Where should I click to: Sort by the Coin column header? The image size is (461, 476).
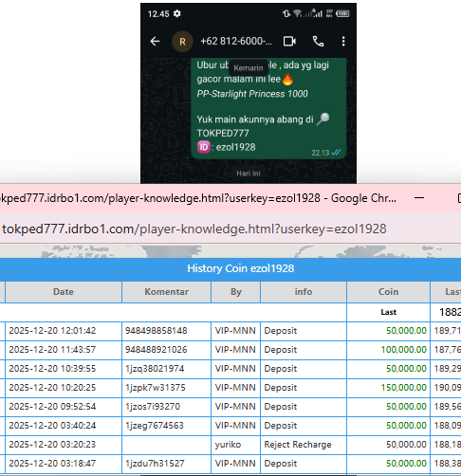[x=388, y=292]
